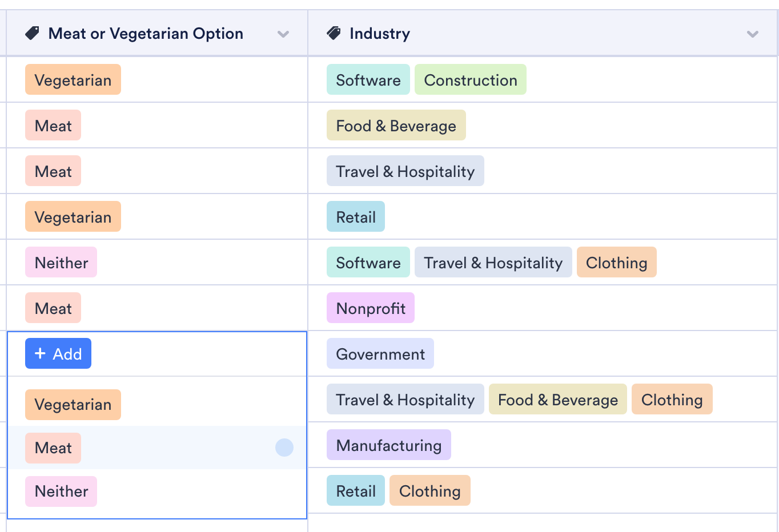Click the Industry column header label

(x=380, y=34)
